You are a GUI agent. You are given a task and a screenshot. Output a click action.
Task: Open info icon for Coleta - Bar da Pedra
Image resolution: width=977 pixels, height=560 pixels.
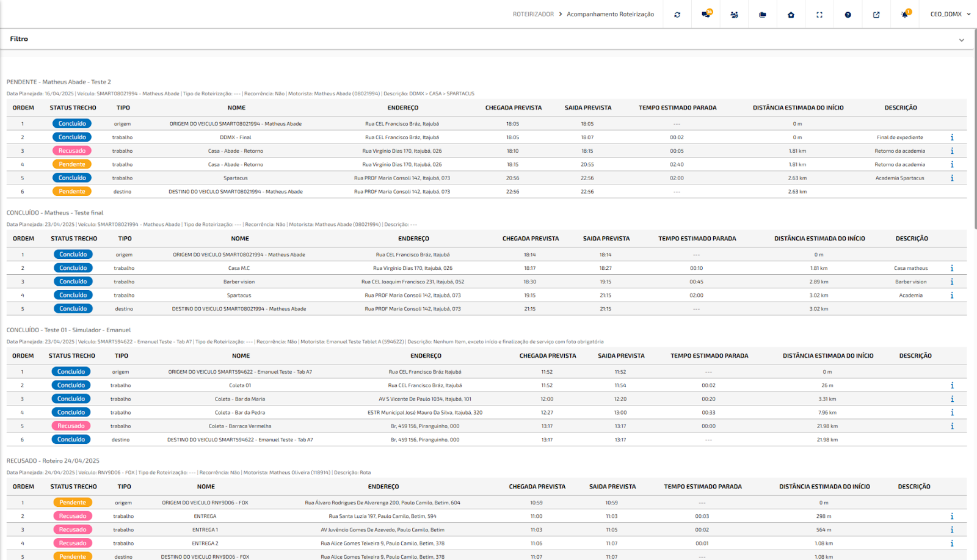pos(952,412)
